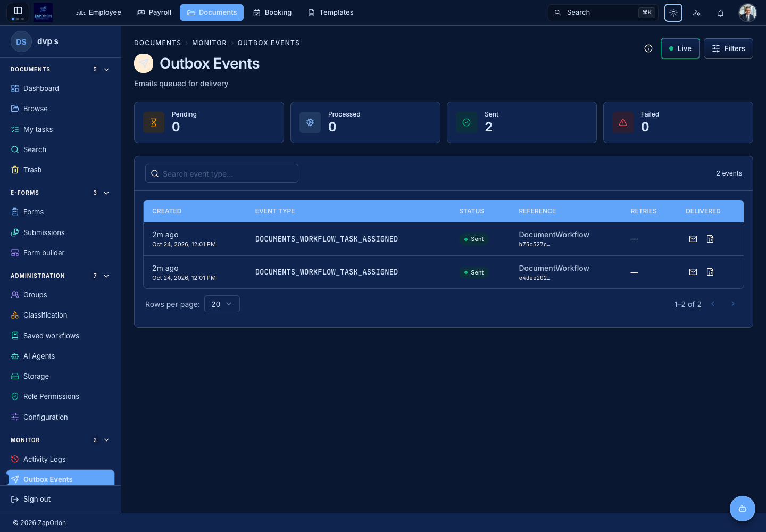This screenshot has width=766, height=532.
Task: Select the Documents top tab
Action: [x=212, y=12]
